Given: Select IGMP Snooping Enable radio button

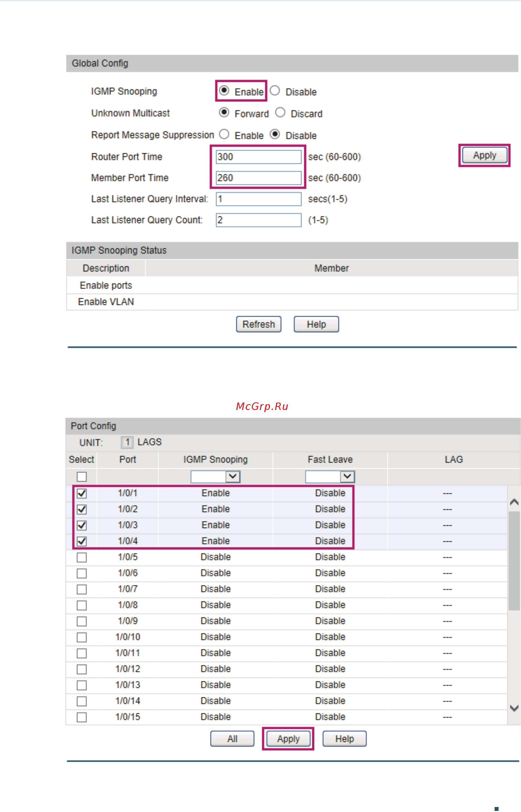Looking at the screenshot, I should pos(224,91).
